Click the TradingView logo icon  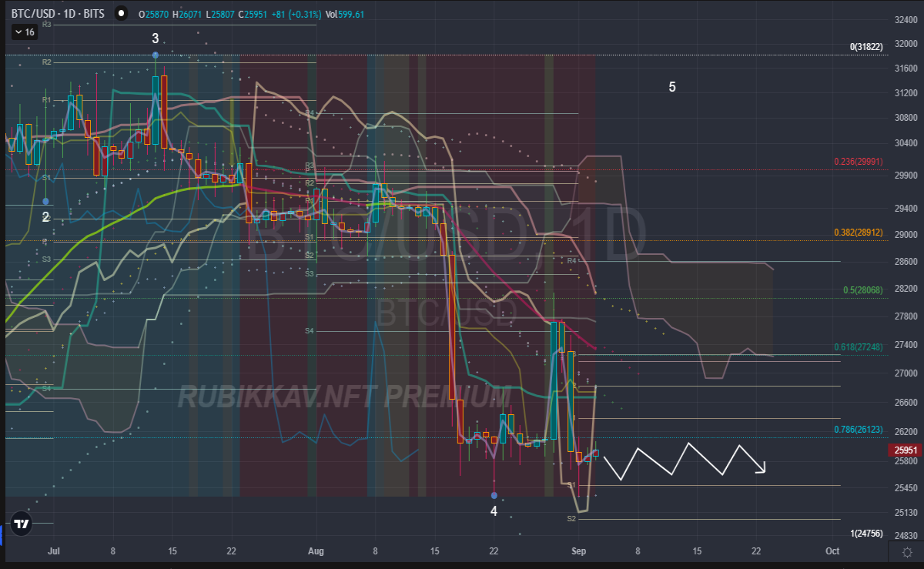pos(22,524)
